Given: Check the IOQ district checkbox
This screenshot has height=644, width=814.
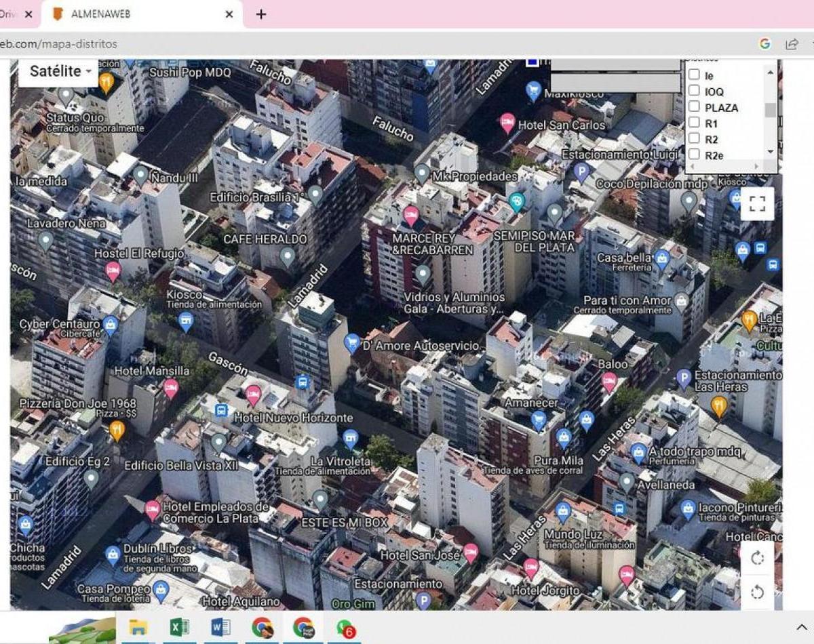Looking at the screenshot, I should pos(694,90).
